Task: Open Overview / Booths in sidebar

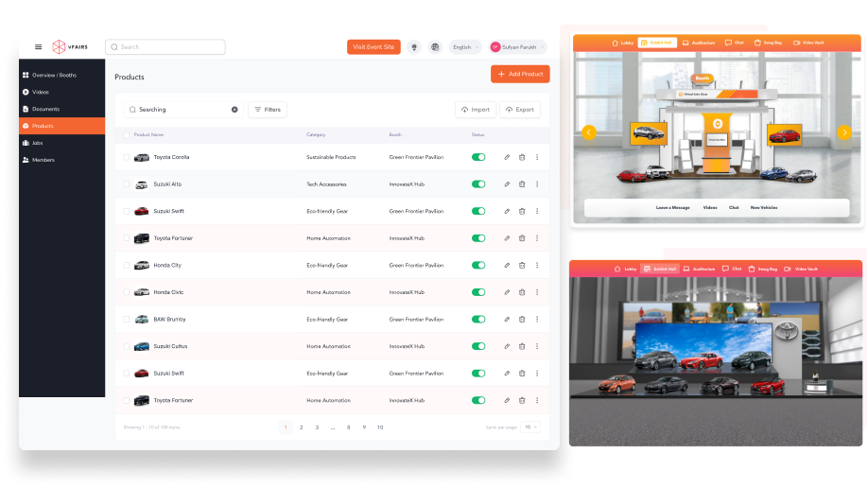Action: tap(61, 75)
